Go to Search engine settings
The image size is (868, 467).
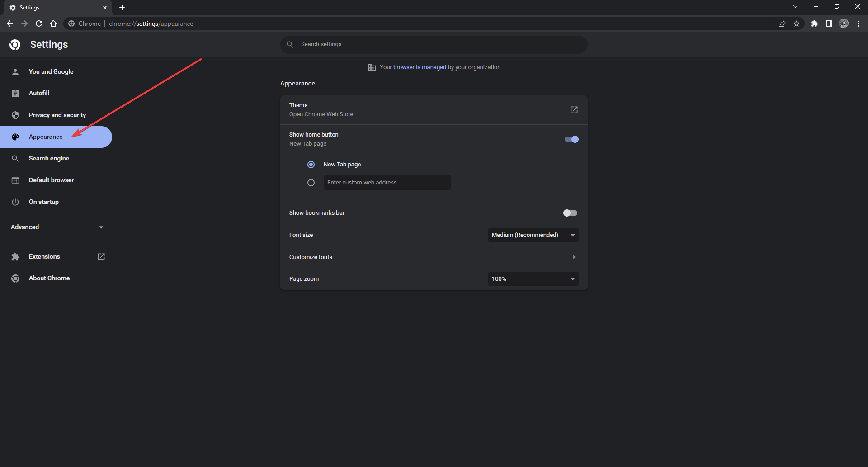pyautogui.click(x=49, y=158)
